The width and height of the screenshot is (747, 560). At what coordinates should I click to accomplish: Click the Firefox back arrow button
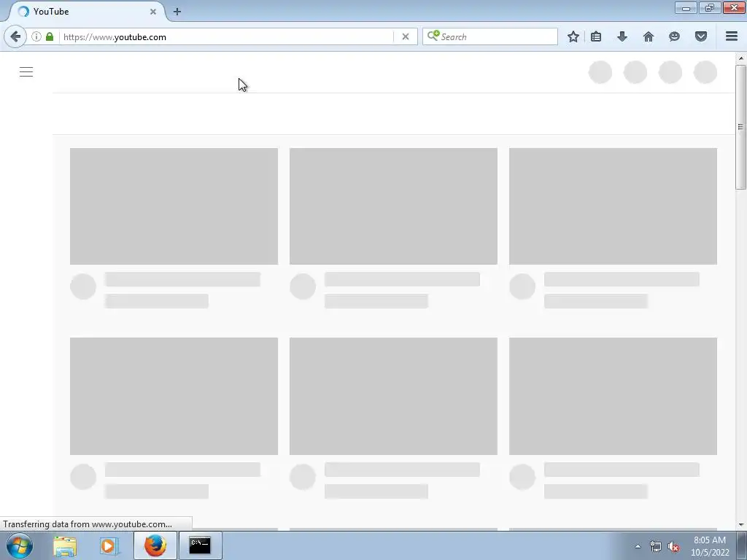[x=15, y=36]
